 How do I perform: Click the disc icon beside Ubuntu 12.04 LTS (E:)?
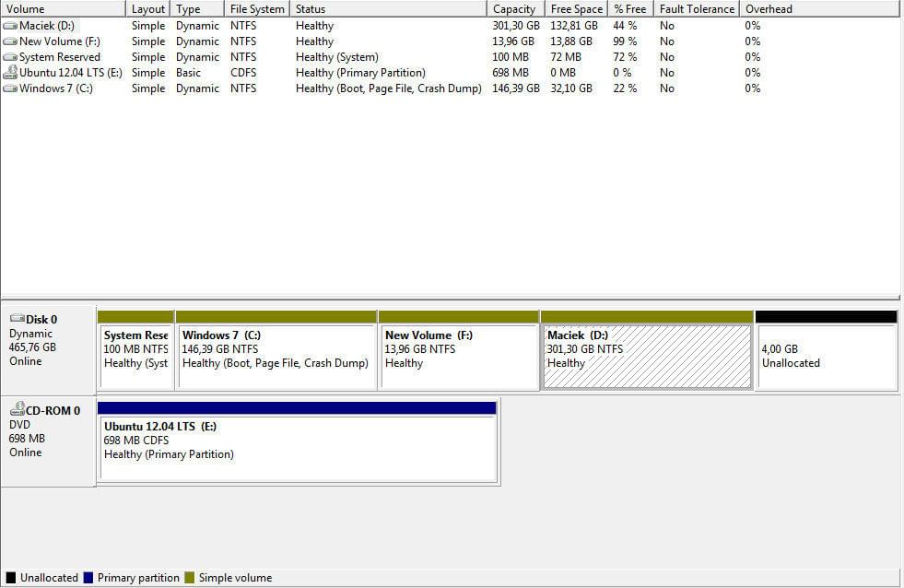click(10, 72)
